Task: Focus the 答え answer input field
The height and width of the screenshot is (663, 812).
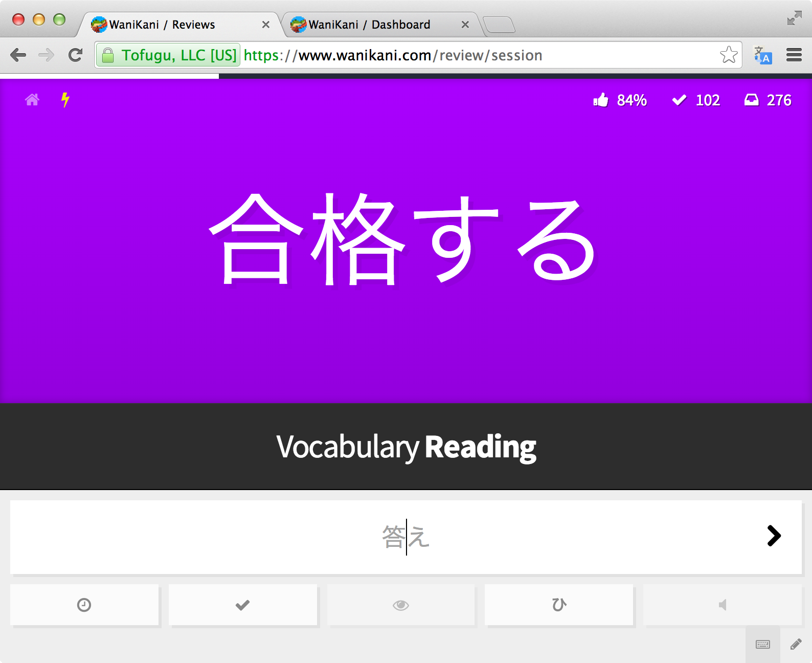Action: coord(406,537)
